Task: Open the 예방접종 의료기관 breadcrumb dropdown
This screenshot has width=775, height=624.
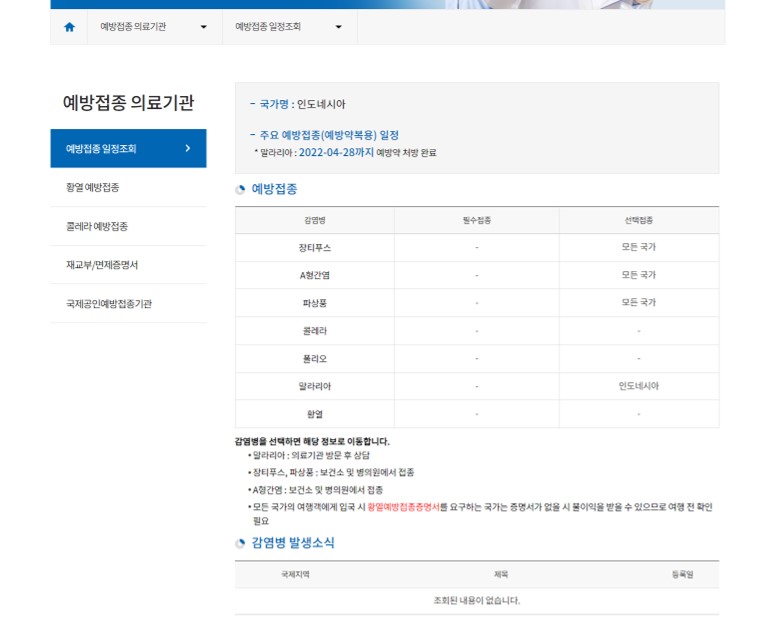Action: [154, 27]
